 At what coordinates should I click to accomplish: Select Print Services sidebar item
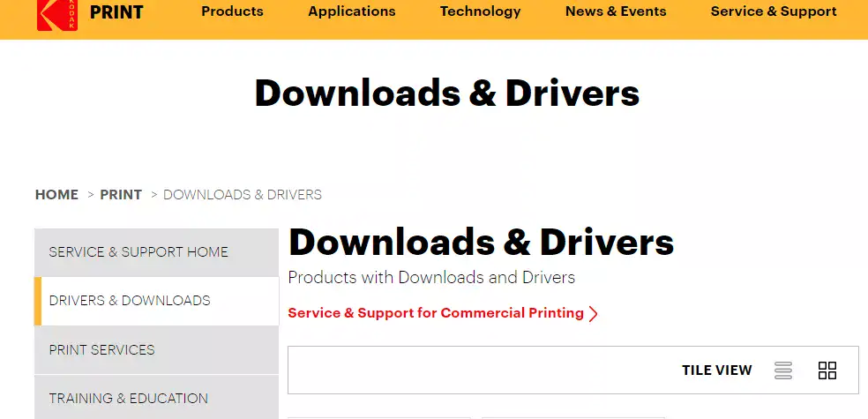[157, 350]
